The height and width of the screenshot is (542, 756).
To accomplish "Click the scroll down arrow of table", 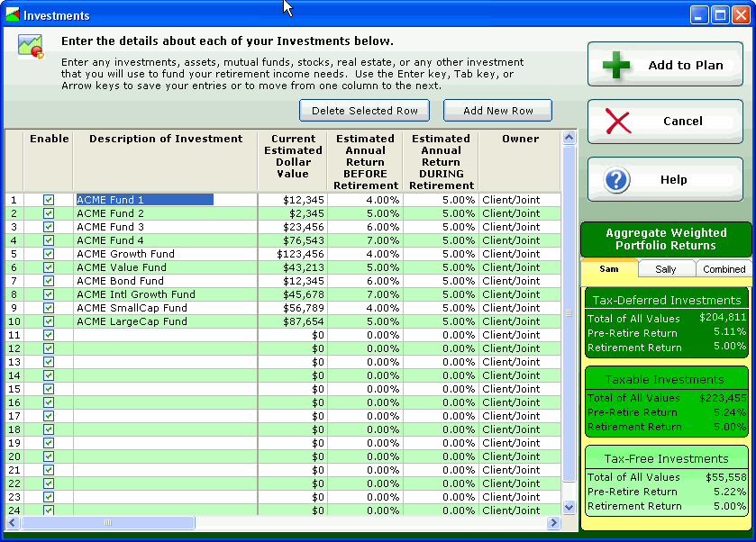I will pos(569,507).
